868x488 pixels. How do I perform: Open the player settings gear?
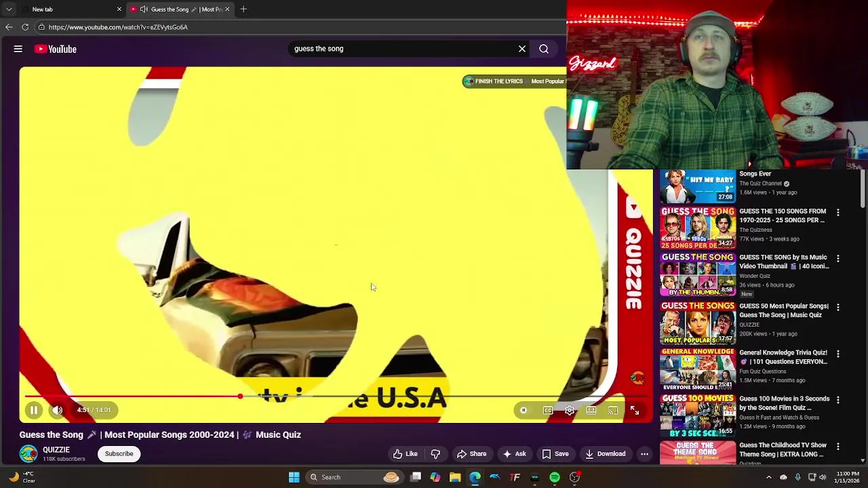570,410
